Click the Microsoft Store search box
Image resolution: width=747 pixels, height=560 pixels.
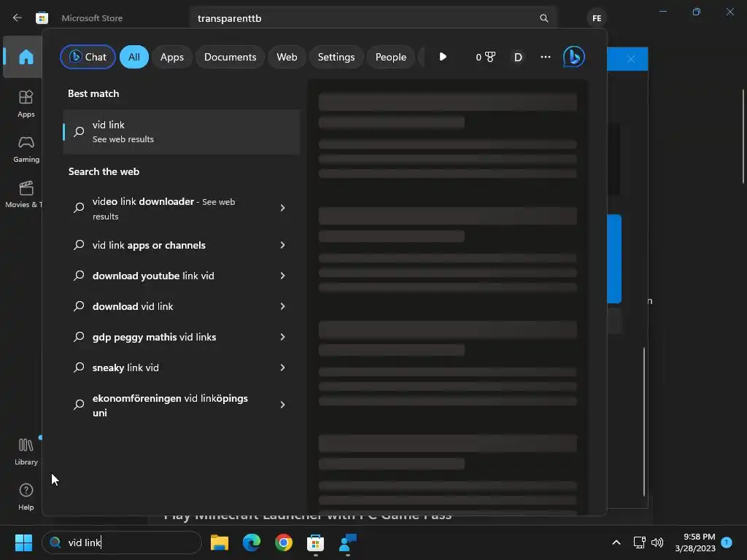coord(373,18)
